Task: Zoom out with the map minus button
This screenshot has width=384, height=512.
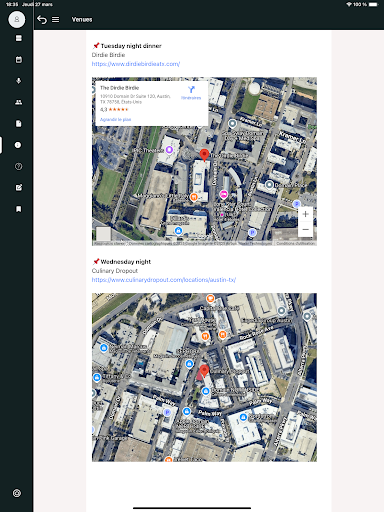Action: (305, 230)
